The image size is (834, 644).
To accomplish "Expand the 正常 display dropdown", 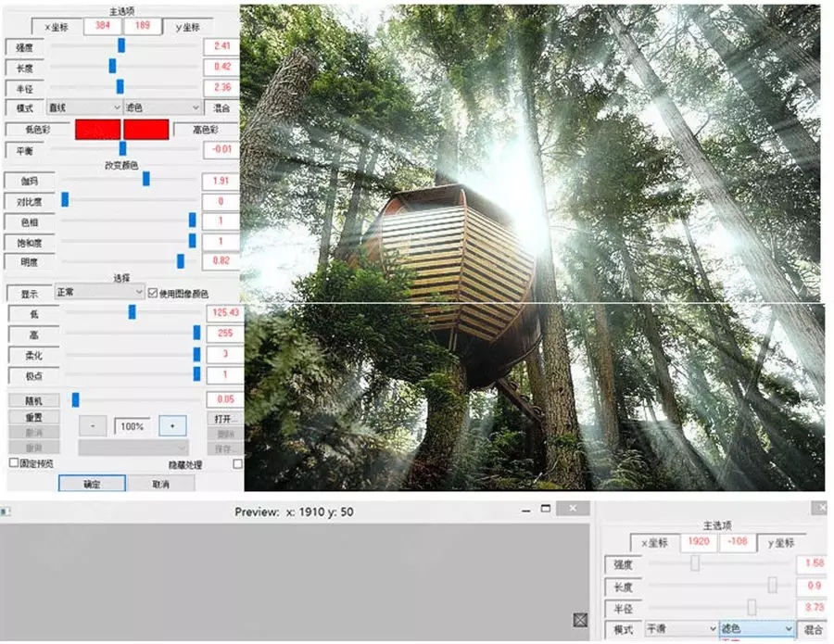I will tap(99, 292).
